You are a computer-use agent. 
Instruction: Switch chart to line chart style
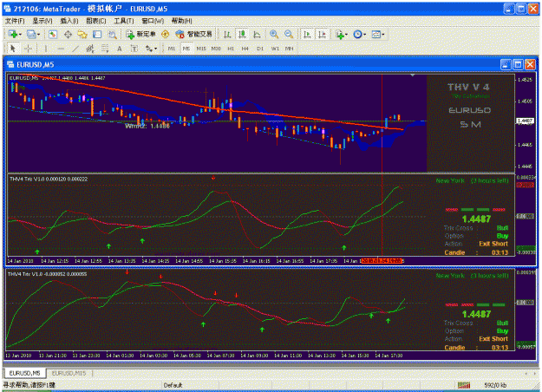pos(257,34)
